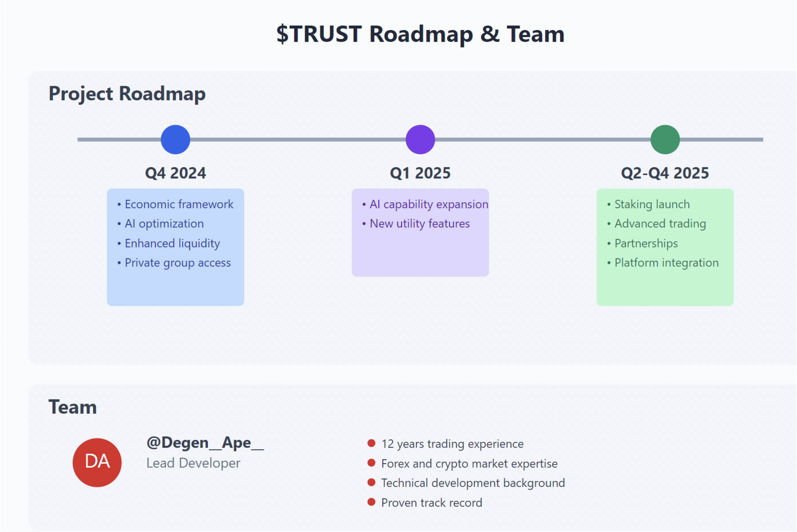This screenshot has width=797, height=532.
Task: Click the New utility features item
Action: [x=419, y=224]
